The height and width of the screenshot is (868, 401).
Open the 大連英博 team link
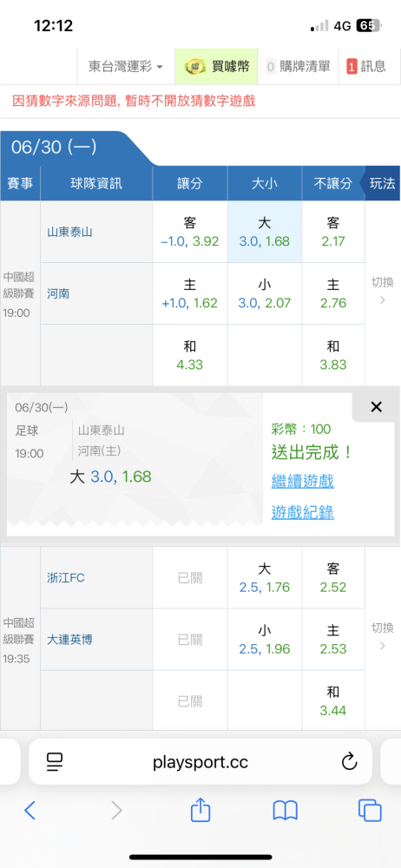pos(69,640)
